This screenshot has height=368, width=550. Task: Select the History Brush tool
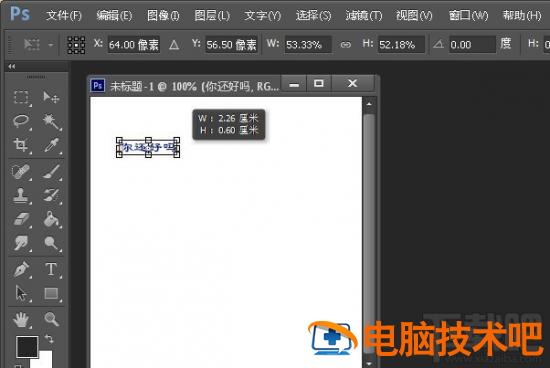pyautogui.click(x=51, y=196)
